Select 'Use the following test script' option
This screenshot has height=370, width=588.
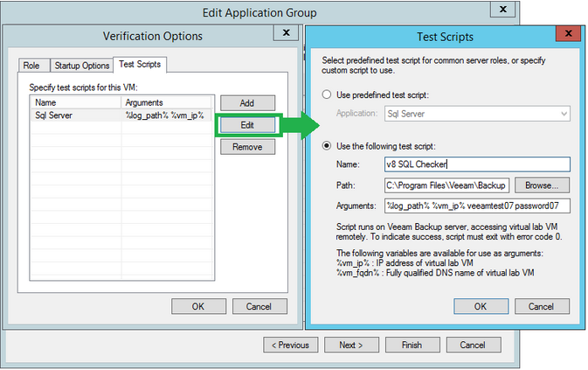click(328, 145)
